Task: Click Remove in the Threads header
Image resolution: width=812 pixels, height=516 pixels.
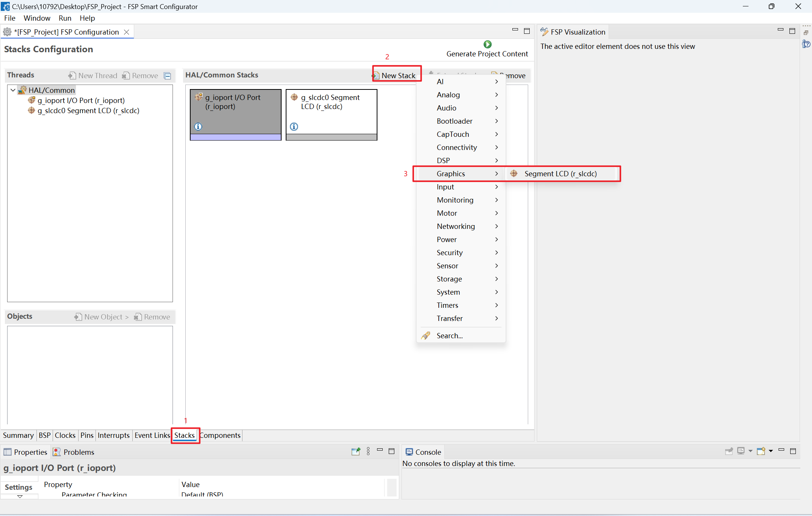Action: [140, 76]
